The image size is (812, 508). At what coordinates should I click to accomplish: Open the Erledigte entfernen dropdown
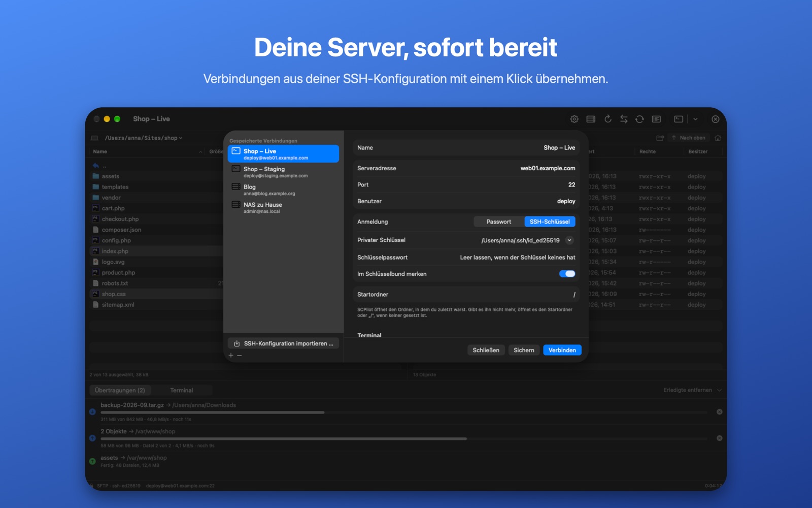tap(692, 390)
